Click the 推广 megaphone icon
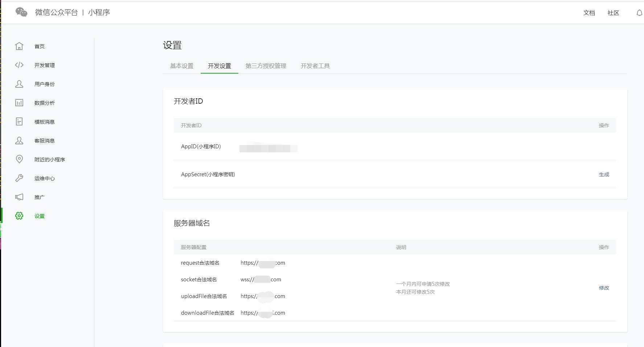 coord(19,197)
